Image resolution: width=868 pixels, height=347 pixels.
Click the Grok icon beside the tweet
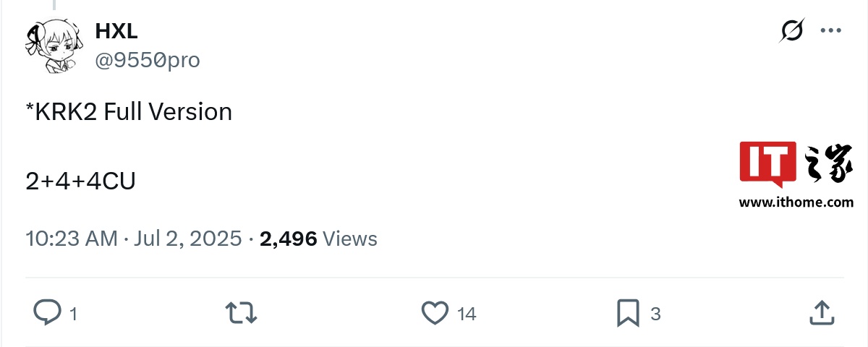[x=793, y=31]
